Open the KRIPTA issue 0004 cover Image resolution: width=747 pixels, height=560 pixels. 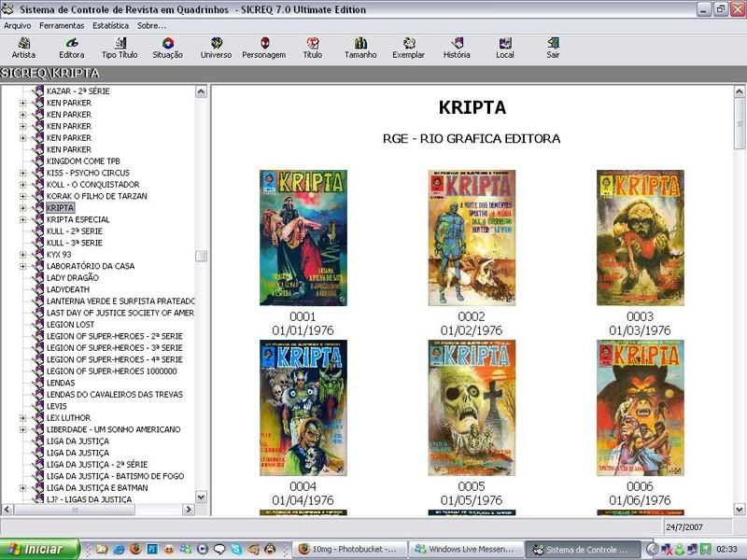tap(303, 408)
